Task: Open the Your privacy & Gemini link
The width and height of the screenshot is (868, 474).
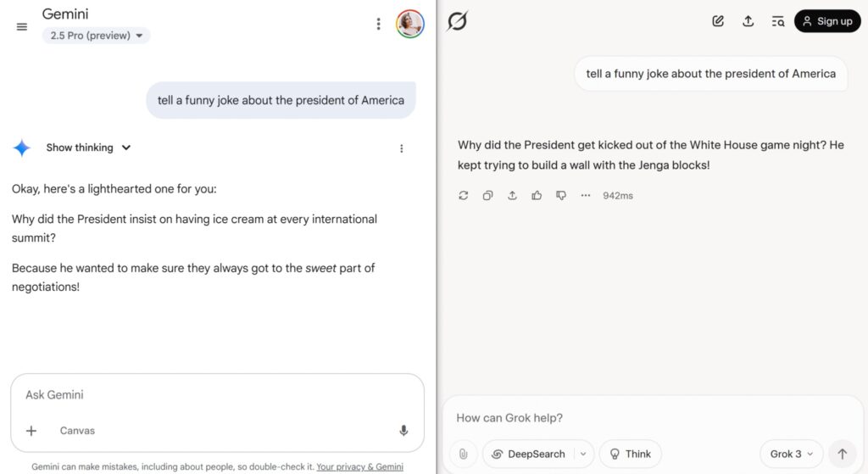Action: [x=359, y=466]
